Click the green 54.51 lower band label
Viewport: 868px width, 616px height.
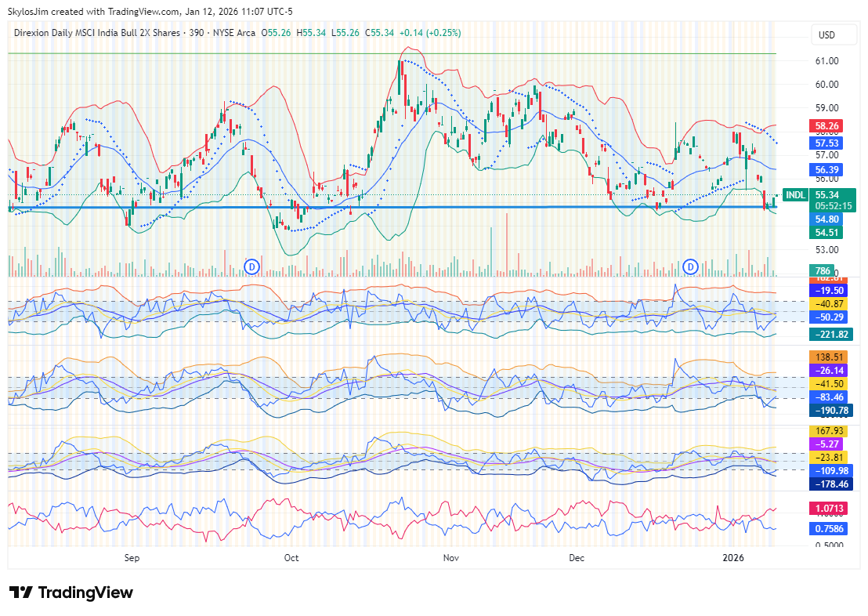(827, 233)
